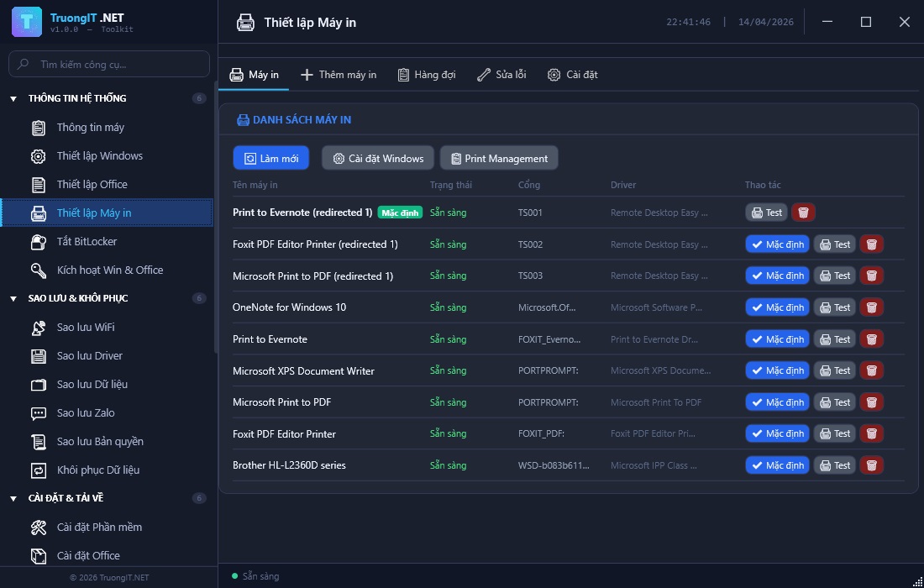Click the Làm mới refresh button
Screen dimensions: 924x588
click(x=271, y=158)
